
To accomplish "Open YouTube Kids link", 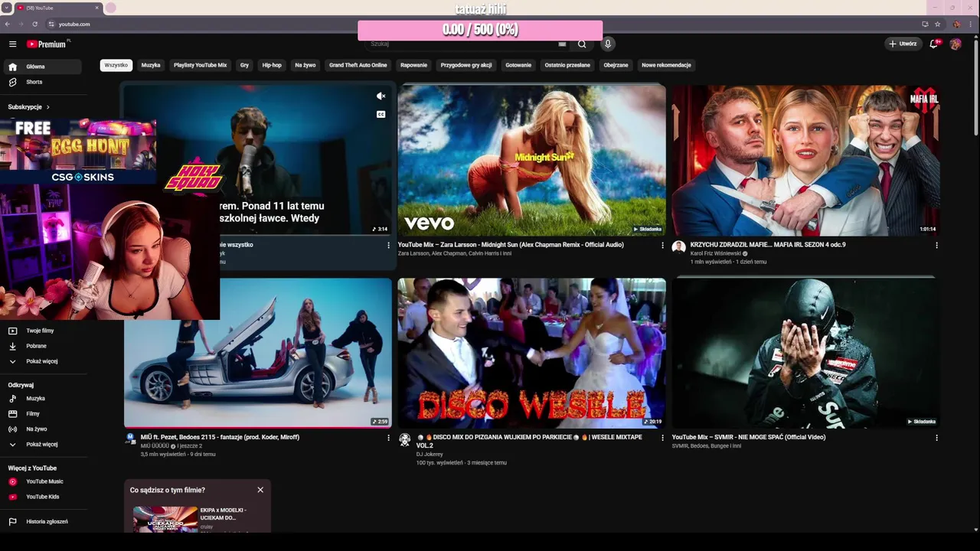I will [42, 497].
